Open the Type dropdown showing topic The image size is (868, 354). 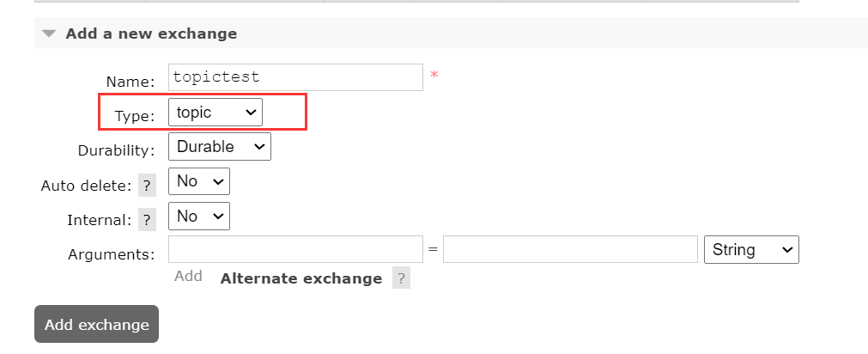215,113
